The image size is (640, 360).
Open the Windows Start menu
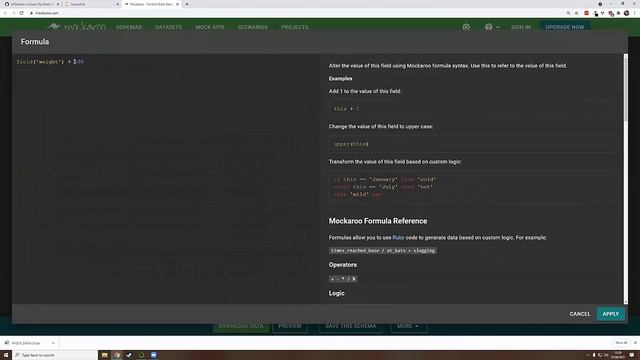point(6,355)
